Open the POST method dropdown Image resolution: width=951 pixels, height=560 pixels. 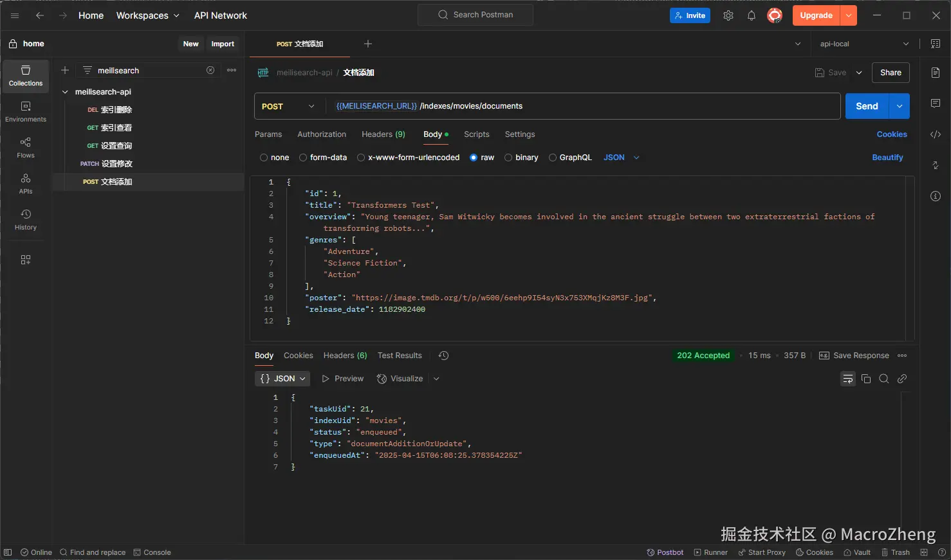(289, 107)
